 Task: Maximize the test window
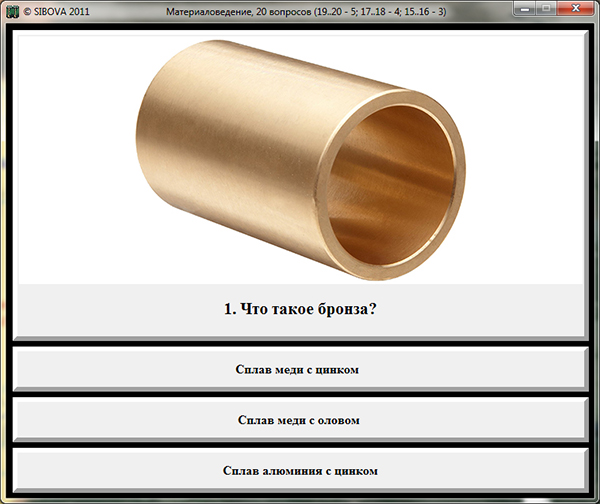(x=546, y=8)
